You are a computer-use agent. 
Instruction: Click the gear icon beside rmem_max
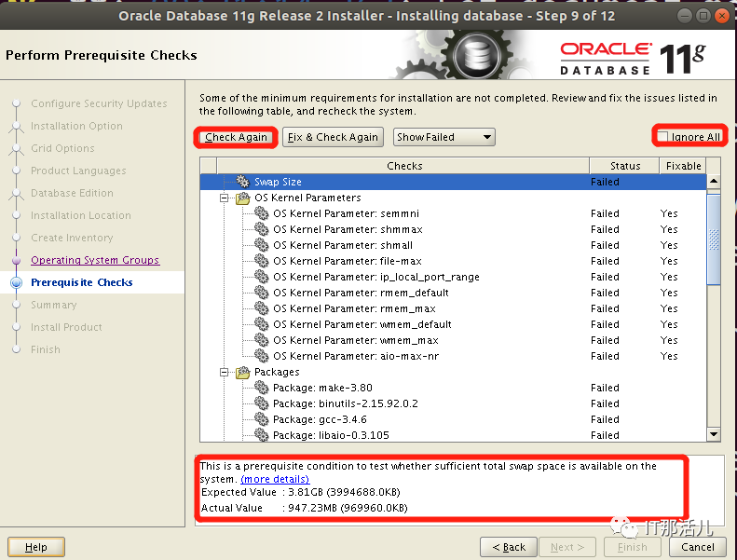point(261,308)
